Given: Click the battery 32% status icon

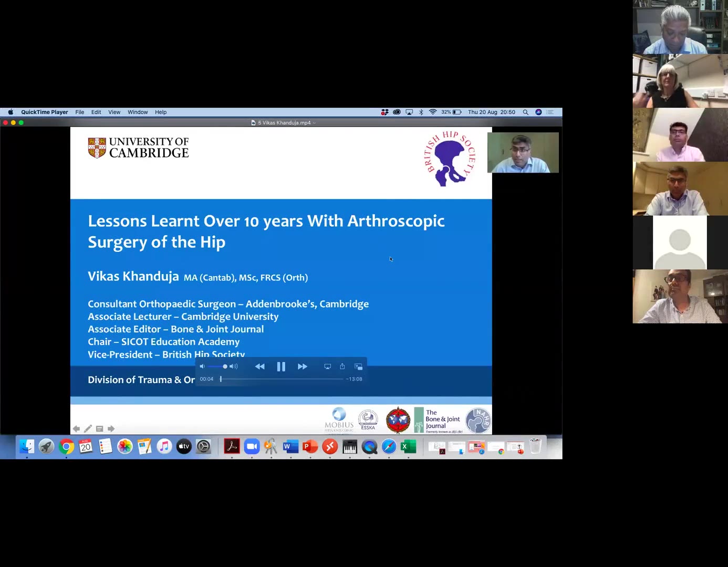Looking at the screenshot, I should [x=451, y=112].
